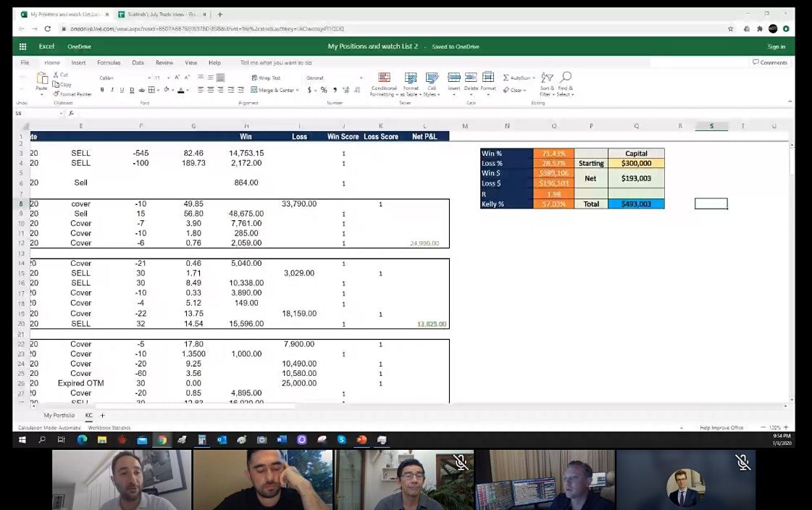Click the Sign in link
The image size is (812, 510).
[776, 46]
